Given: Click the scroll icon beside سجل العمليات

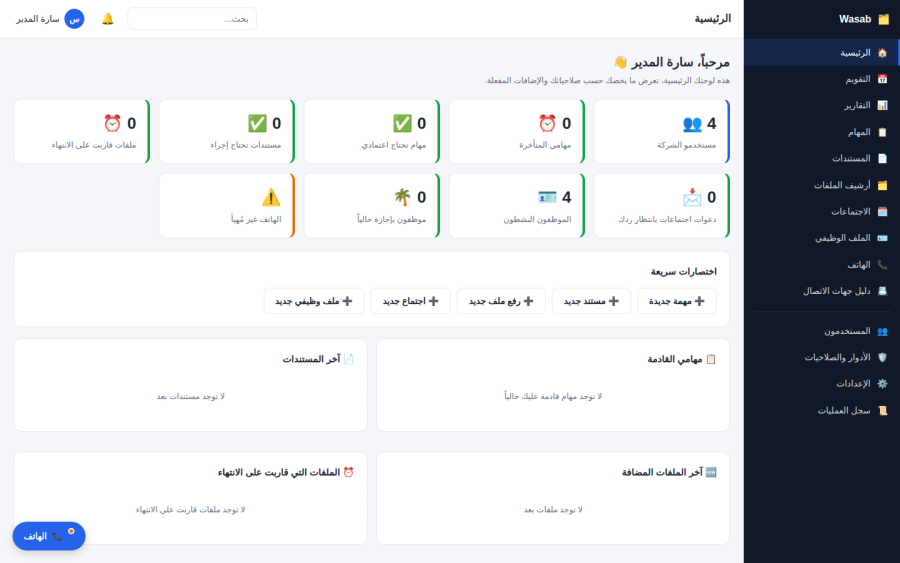Looking at the screenshot, I should tap(882, 410).
